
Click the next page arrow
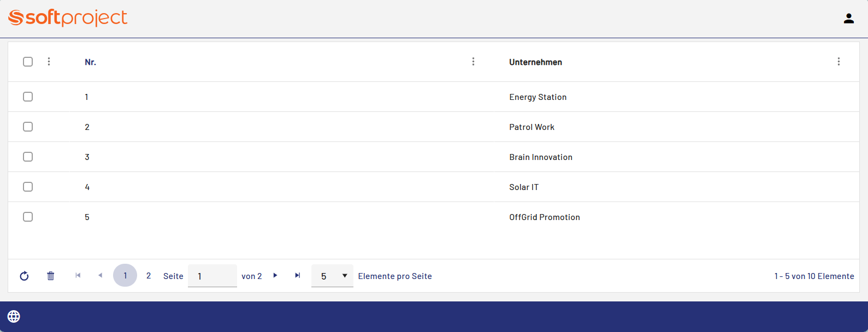[275, 275]
